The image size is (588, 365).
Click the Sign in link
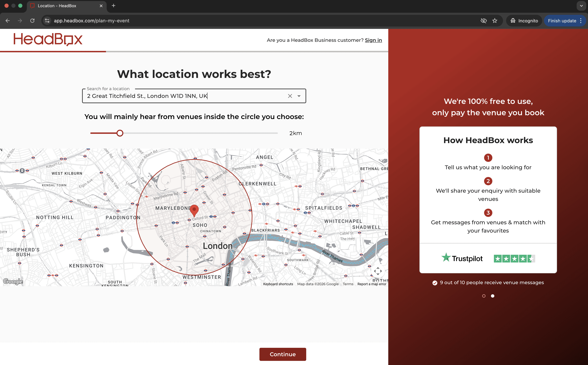point(373,40)
